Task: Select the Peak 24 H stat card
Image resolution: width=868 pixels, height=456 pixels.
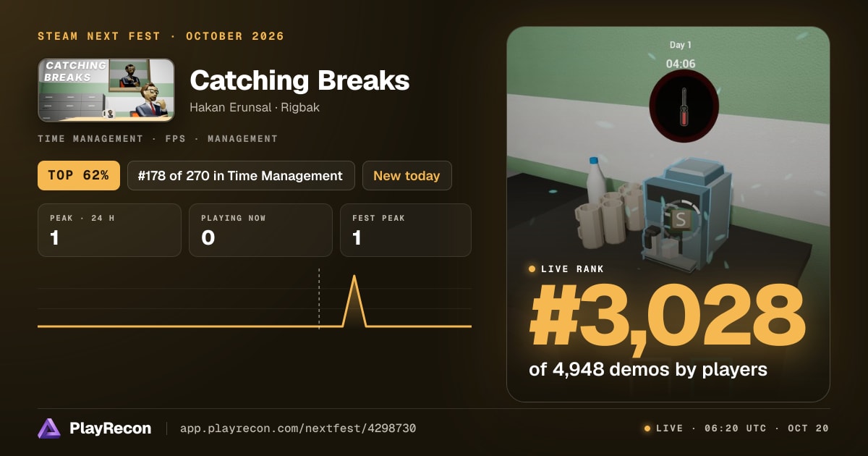Action: point(109,230)
